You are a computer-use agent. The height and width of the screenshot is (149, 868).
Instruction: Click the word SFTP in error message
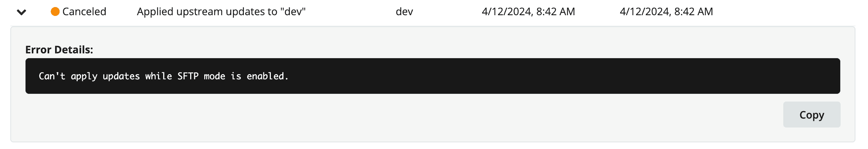click(188, 76)
